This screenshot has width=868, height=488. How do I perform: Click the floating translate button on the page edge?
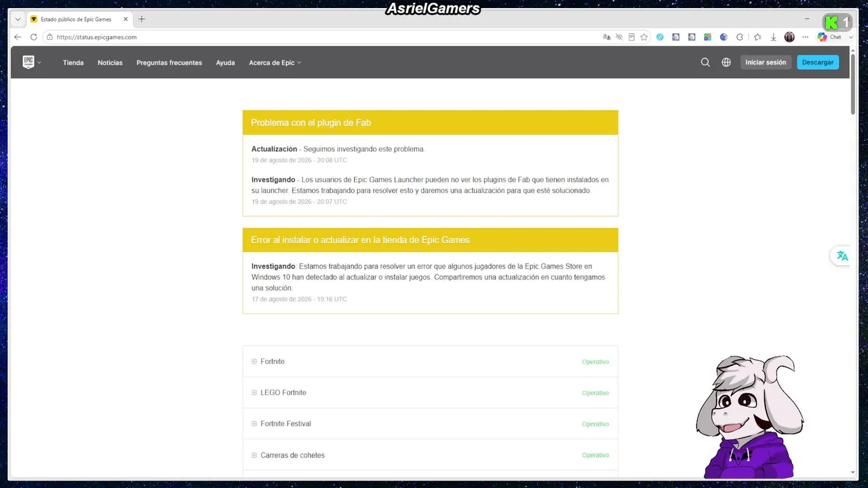[x=842, y=256]
